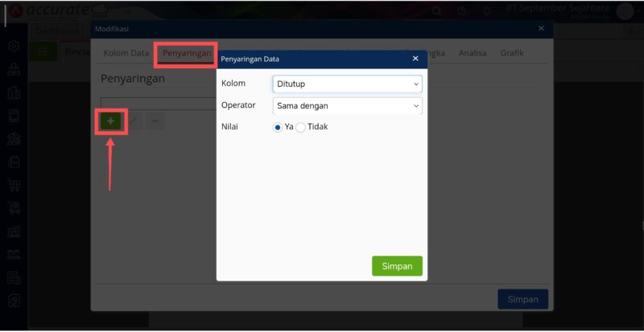Click the notification bell icon
This screenshot has width=644, height=332.
[x=488, y=11]
